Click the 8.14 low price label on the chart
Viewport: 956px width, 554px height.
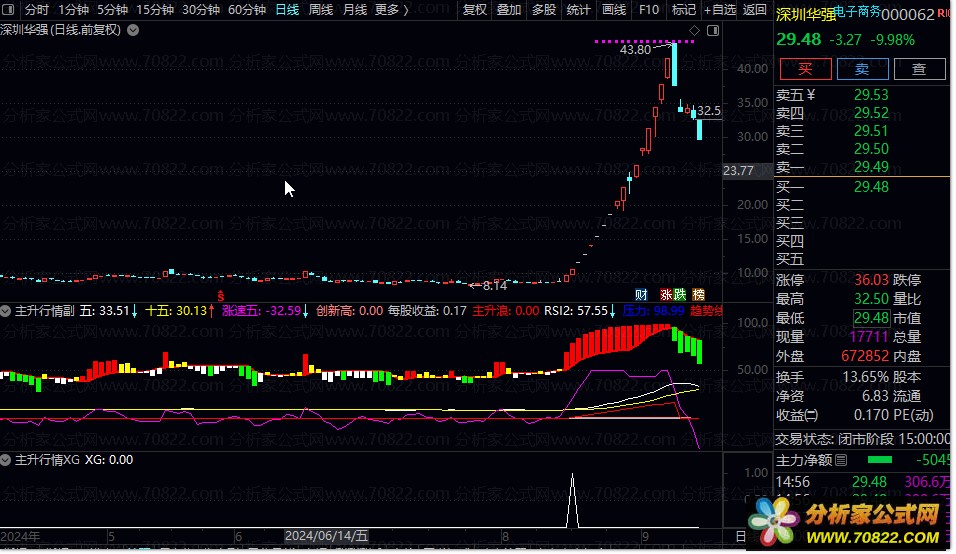click(x=494, y=285)
